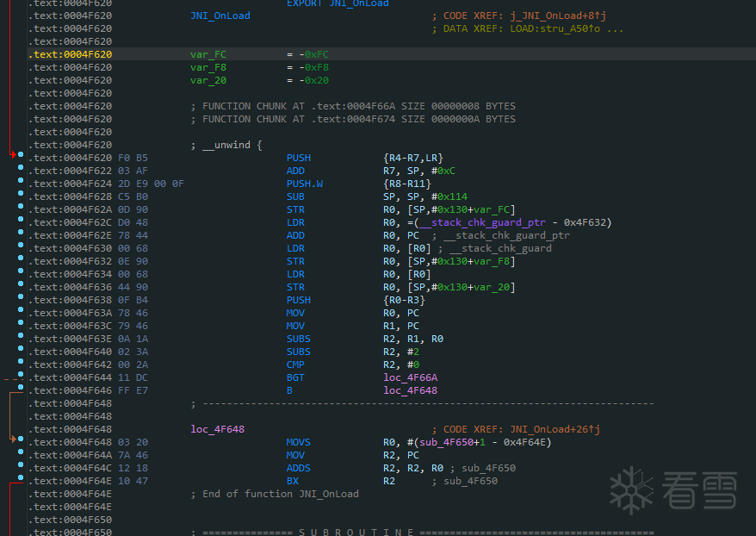Click MOV R2, PC at 0004F64A
The image size is (756, 536).
pyautogui.click(x=353, y=456)
